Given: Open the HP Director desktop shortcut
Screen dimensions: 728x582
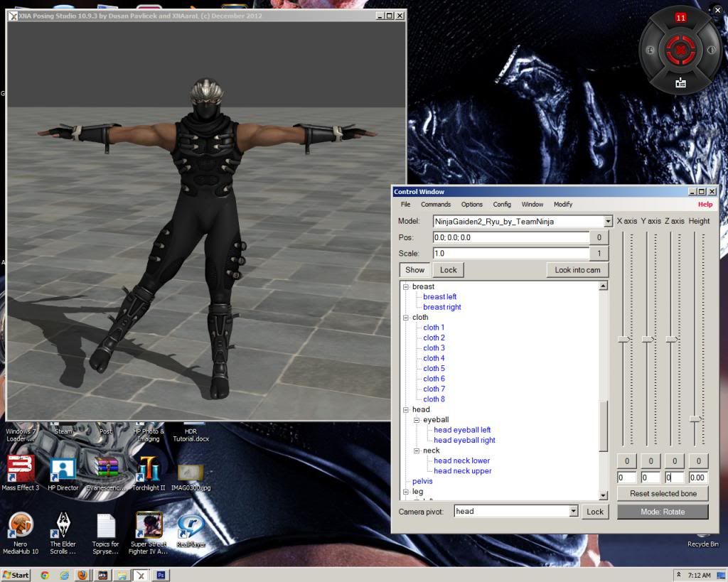Looking at the screenshot, I should point(63,474).
